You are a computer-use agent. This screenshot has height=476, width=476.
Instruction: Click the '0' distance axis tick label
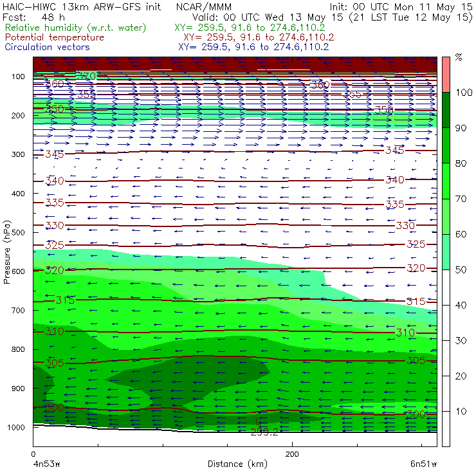(33, 454)
